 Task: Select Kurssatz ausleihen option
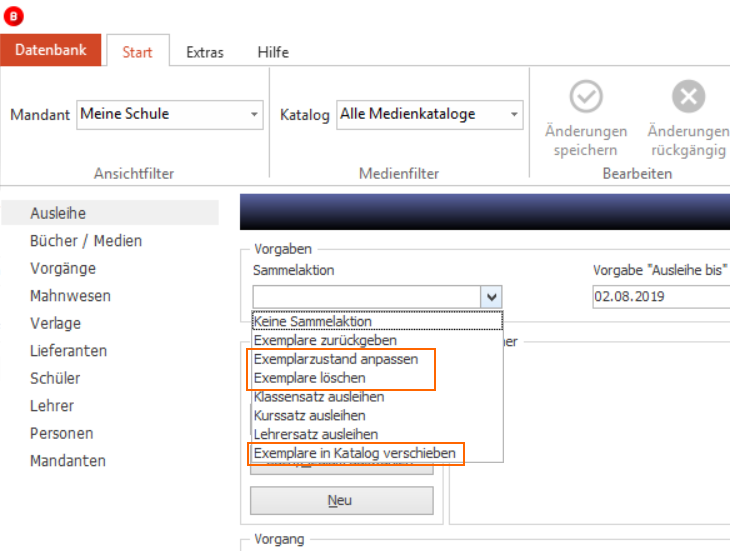coord(378,415)
